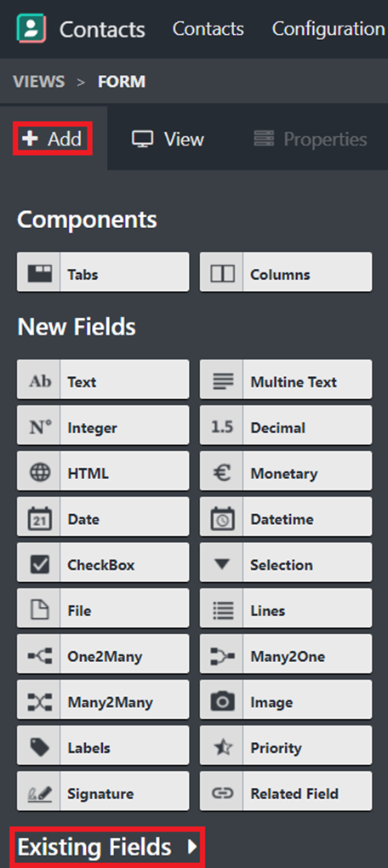Image resolution: width=388 pixels, height=868 pixels.
Task: Click the Signature pen icon
Action: 39,793
